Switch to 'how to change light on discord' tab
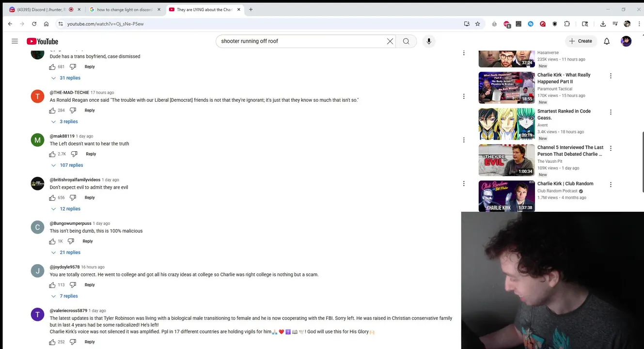This screenshot has width=644, height=349. [125, 9]
